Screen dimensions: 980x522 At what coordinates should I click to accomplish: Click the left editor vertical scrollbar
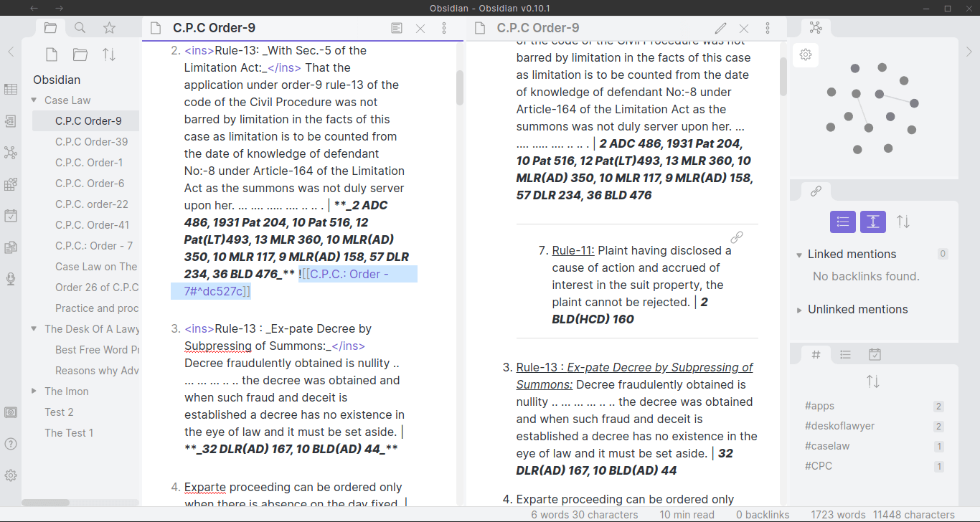point(460,87)
